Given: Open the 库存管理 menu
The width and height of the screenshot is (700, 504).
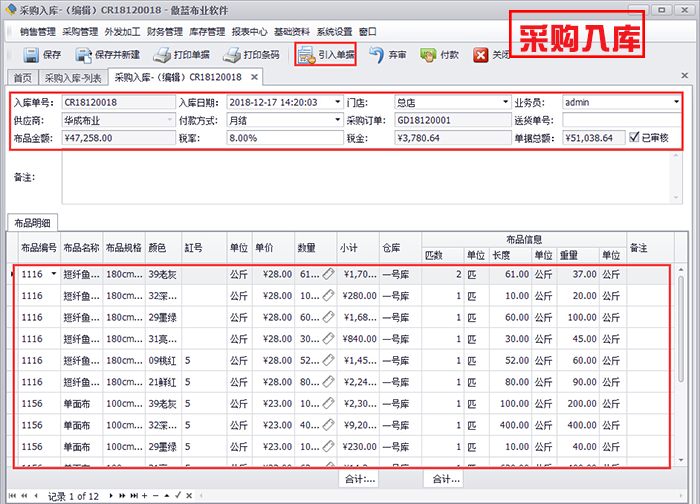Looking at the screenshot, I should [204, 31].
